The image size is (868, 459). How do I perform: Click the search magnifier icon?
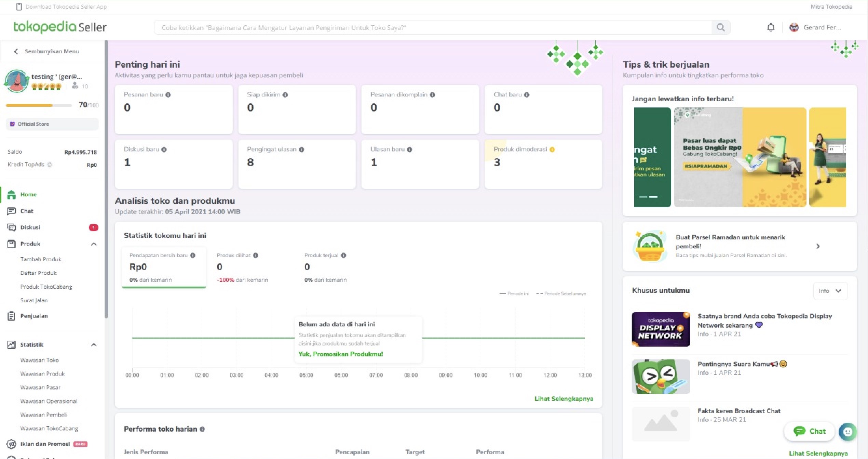[720, 27]
